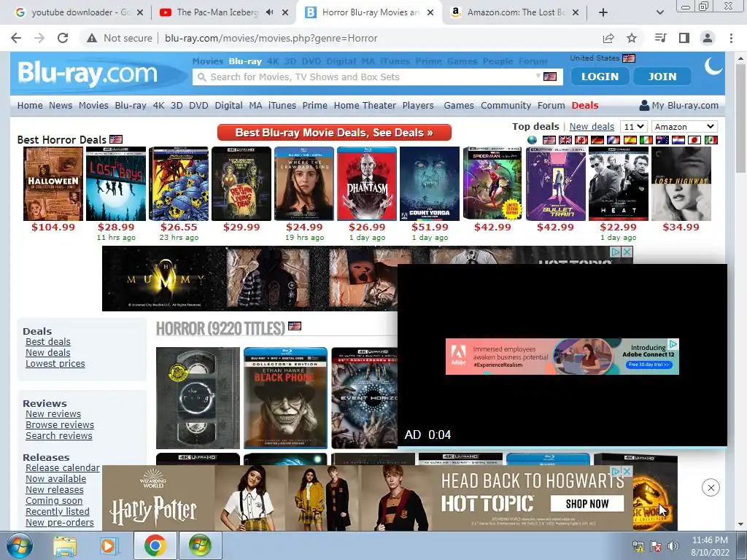The width and height of the screenshot is (747, 560).
Task: Open the Browse reviews link
Action: click(60, 425)
